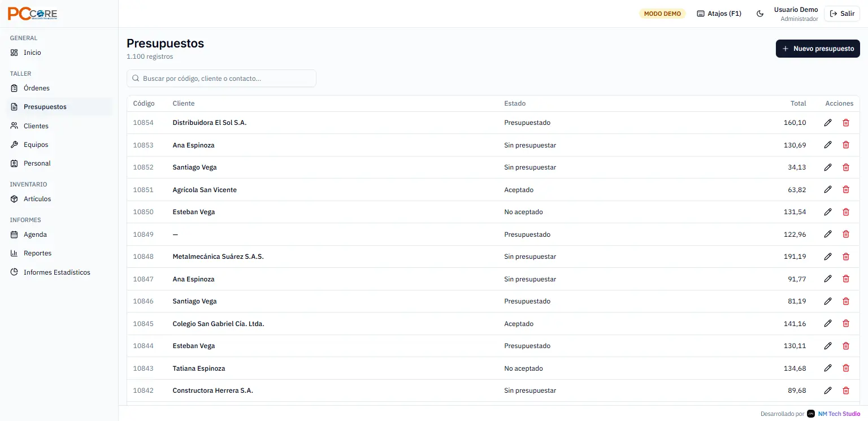Image resolution: width=868 pixels, height=421 pixels.
Task: Edit Constructora Herrera quote 10842
Action: coord(828,390)
